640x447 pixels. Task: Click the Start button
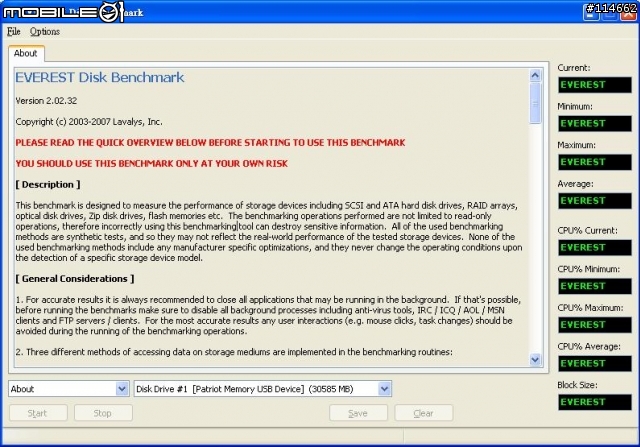tap(38, 413)
